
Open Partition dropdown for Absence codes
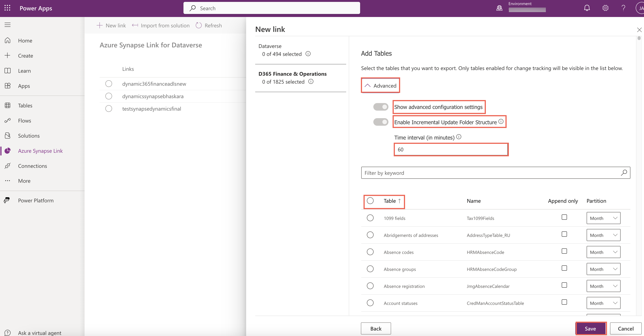(x=603, y=252)
